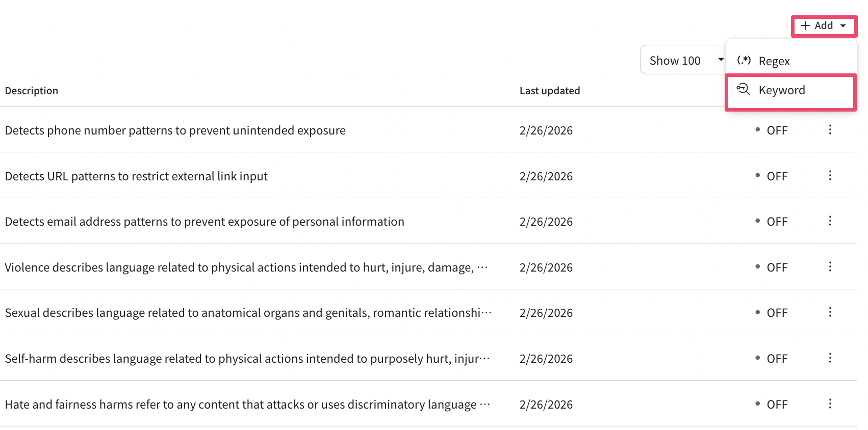This screenshot has width=868, height=430.
Task: Open the kebab menu for phone number pattern row
Action: pyautogui.click(x=830, y=130)
